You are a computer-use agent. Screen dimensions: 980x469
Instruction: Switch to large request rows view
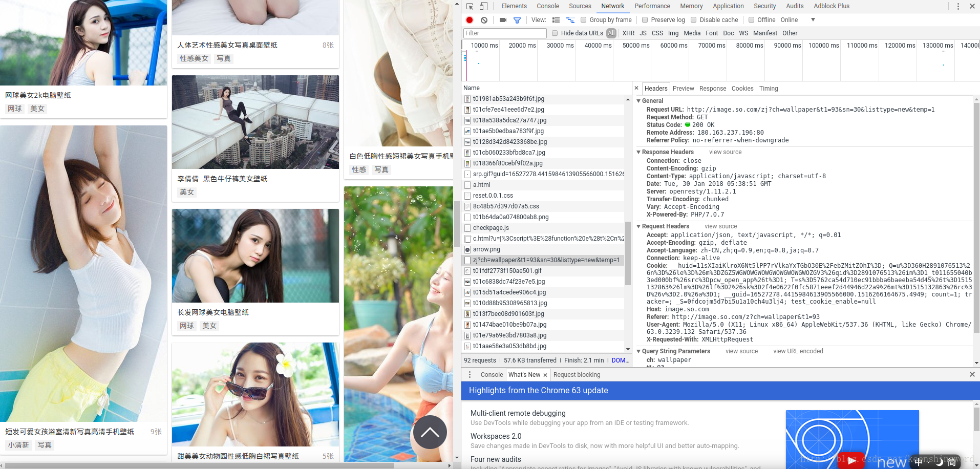(556, 20)
